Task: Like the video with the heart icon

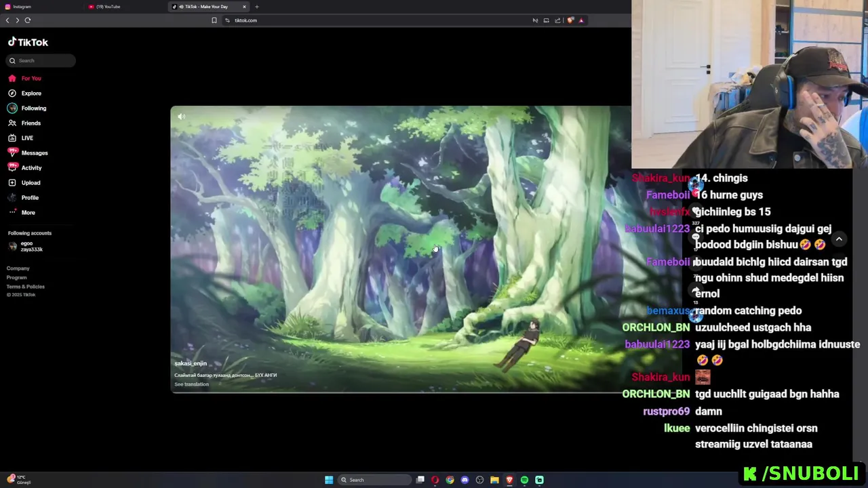Action: tap(696, 212)
